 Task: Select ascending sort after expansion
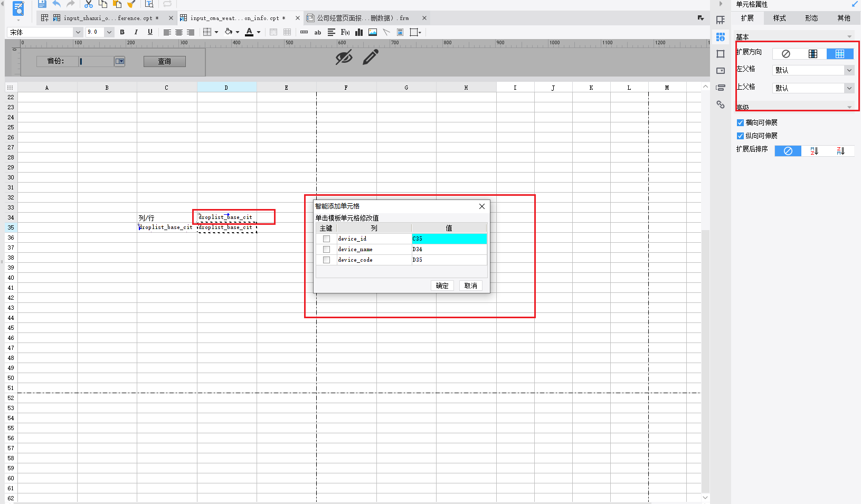coord(815,151)
